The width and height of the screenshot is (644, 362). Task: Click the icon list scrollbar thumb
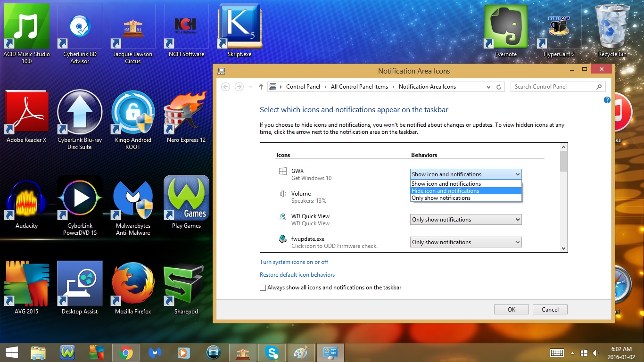coord(563,161)
